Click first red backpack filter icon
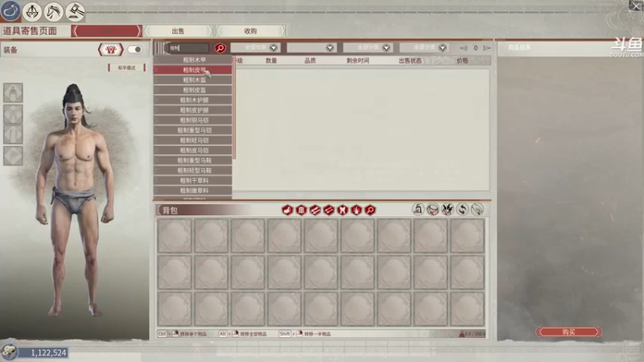The height and width of the screenshot is (362, 644). click(x=287, y=210)
